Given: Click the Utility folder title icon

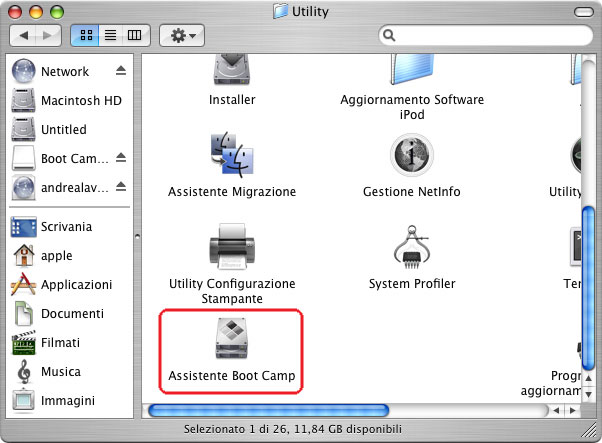Looking at the screenshot, I should click(x=280, y=11).
